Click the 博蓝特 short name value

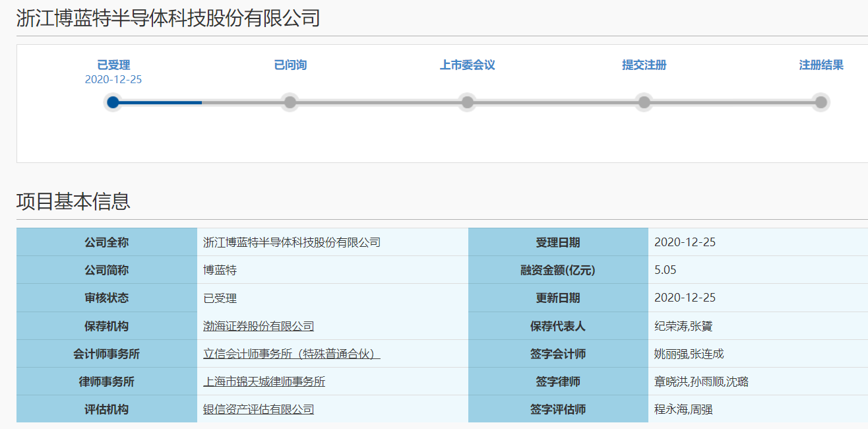pos(220,270)
